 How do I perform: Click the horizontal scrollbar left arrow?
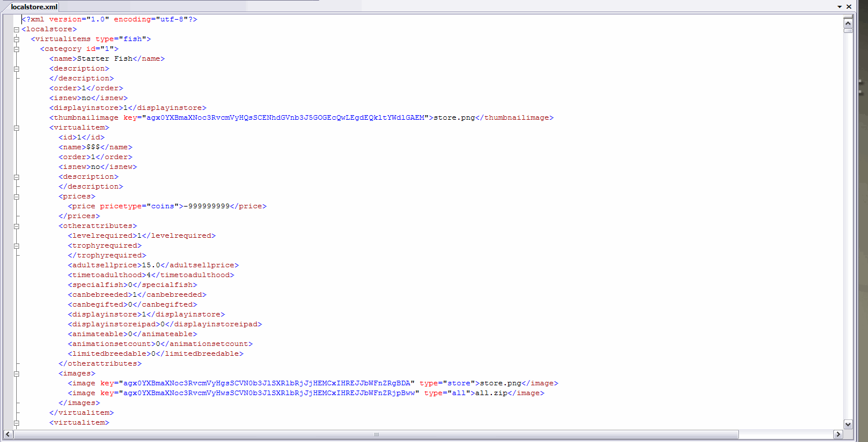click(9, 434)
